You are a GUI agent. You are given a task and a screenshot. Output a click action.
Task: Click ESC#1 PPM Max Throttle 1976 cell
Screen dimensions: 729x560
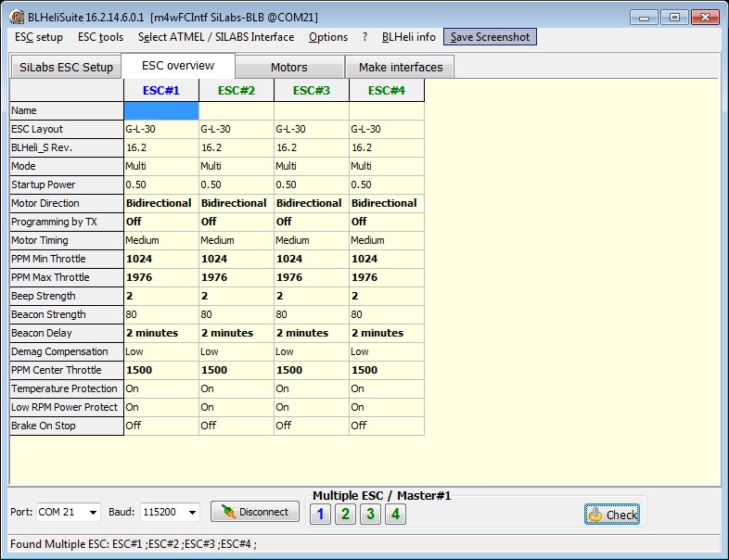point(161,277)
